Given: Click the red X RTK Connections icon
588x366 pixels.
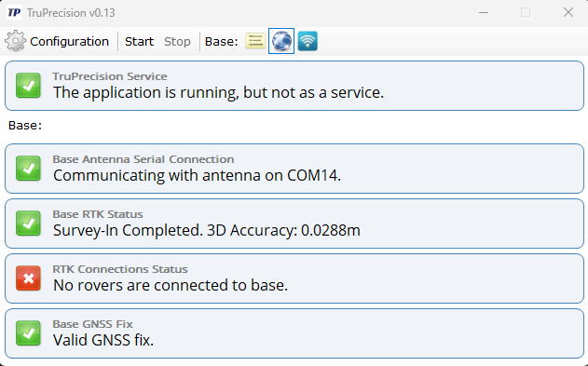Looking at the screenshot, I should [28, 278].
